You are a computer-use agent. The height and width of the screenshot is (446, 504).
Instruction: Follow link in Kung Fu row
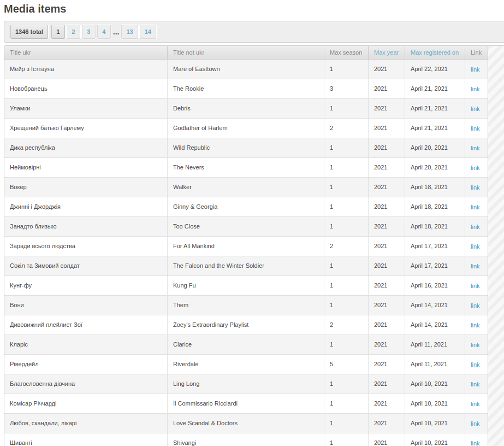475,286
